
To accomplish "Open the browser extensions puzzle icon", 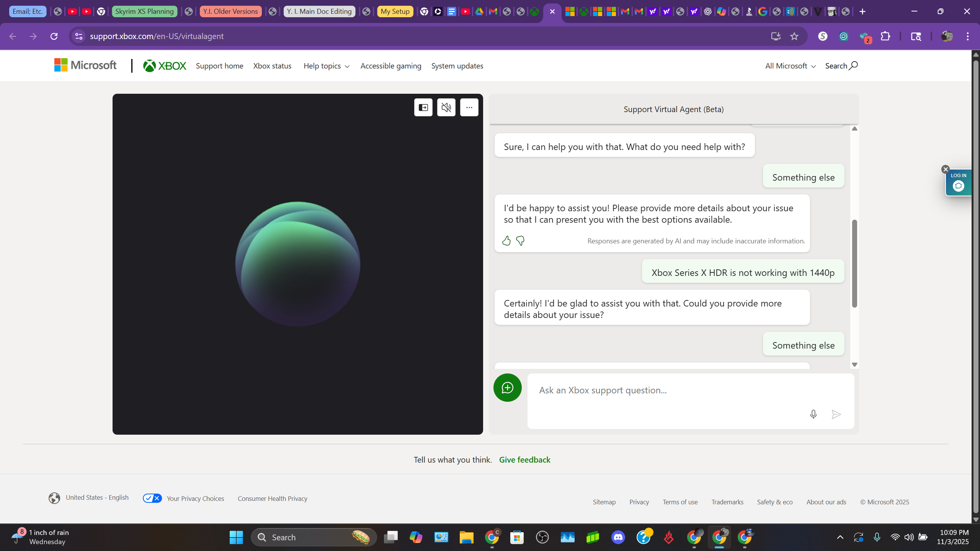I will click(885, 36).
